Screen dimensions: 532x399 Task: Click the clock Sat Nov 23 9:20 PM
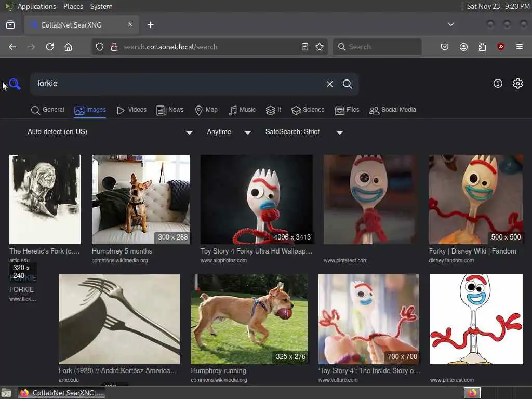coord(498,6)
